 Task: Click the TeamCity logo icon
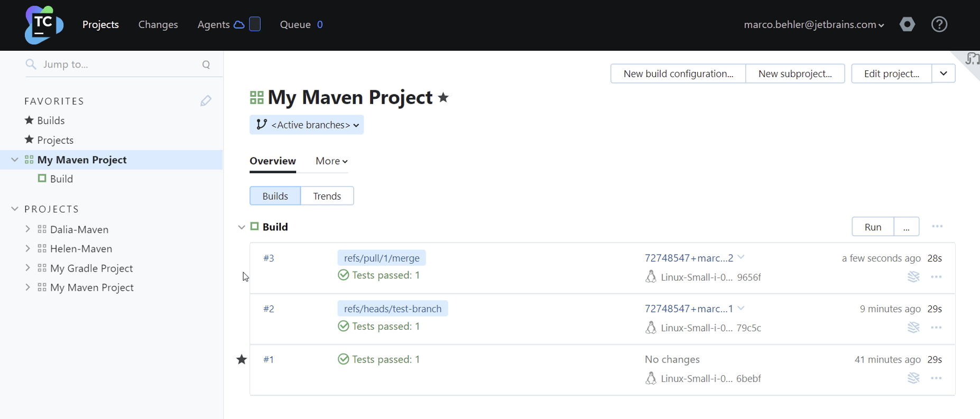44,25
